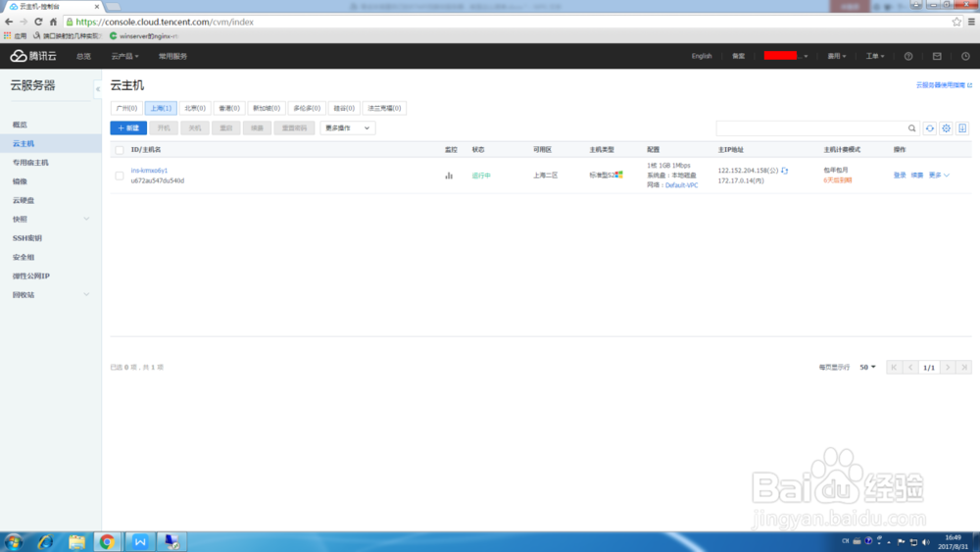Go to the first page of results
Image resolution: width=980 pixels, height=552 pixels.
(x=894, y=367)
